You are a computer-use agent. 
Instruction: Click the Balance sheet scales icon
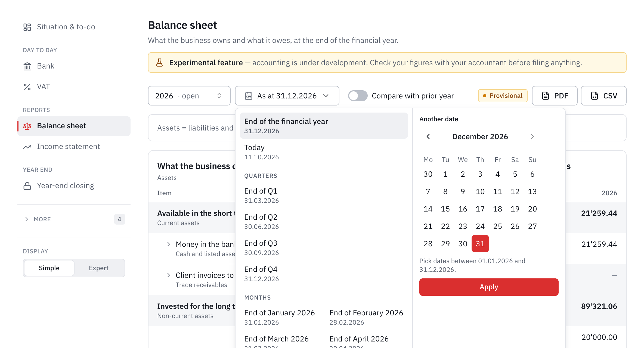[x=27, y=126]
